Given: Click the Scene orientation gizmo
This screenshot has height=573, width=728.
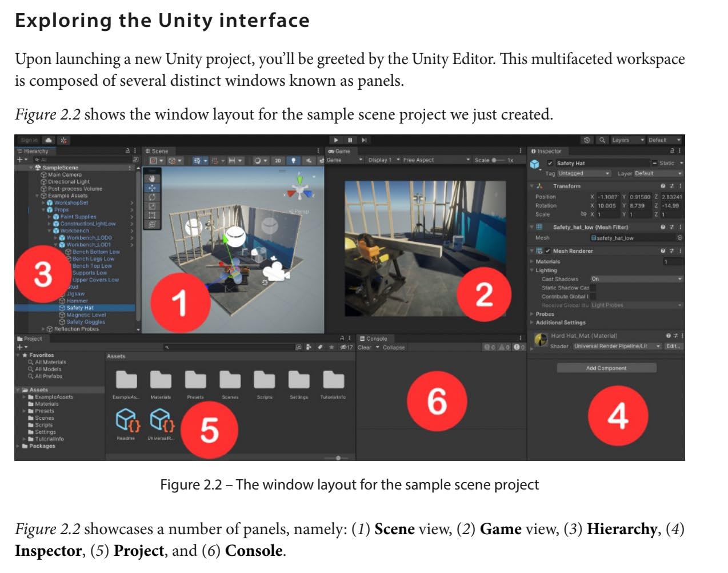Looking at the screenshot, I should (299, 188).
